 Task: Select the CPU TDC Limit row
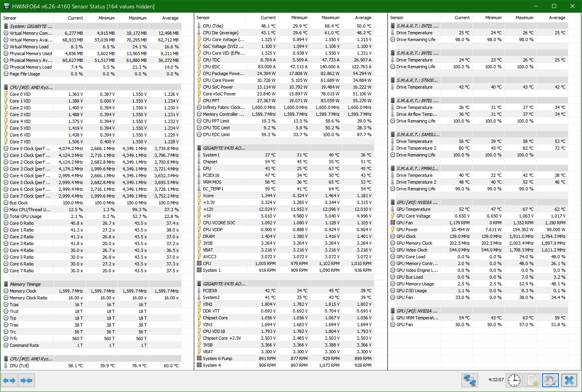(x=285, y=128)
